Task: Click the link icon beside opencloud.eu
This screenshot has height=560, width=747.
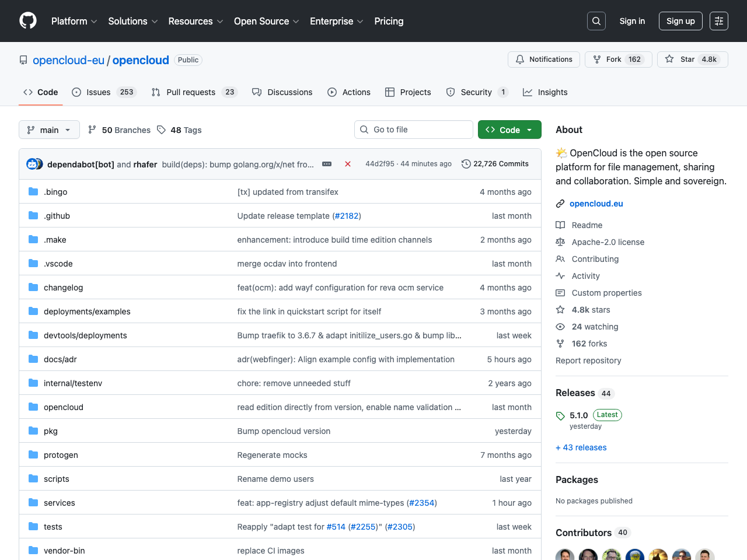Action: point(560,204)
